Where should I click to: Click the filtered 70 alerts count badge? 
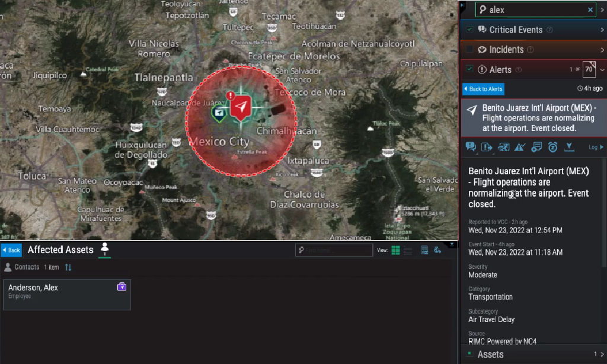pyautogui.click(x=589, y=69)
